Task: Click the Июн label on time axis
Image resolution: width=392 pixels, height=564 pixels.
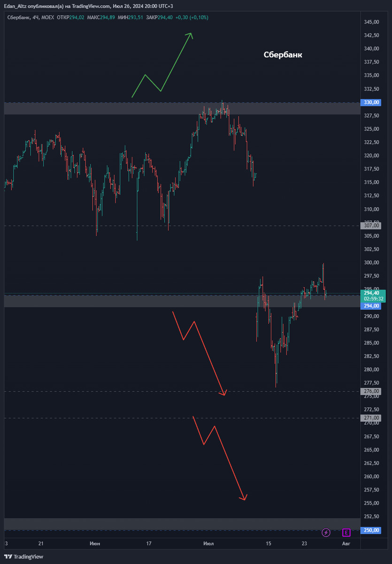Action: (94, 544)
